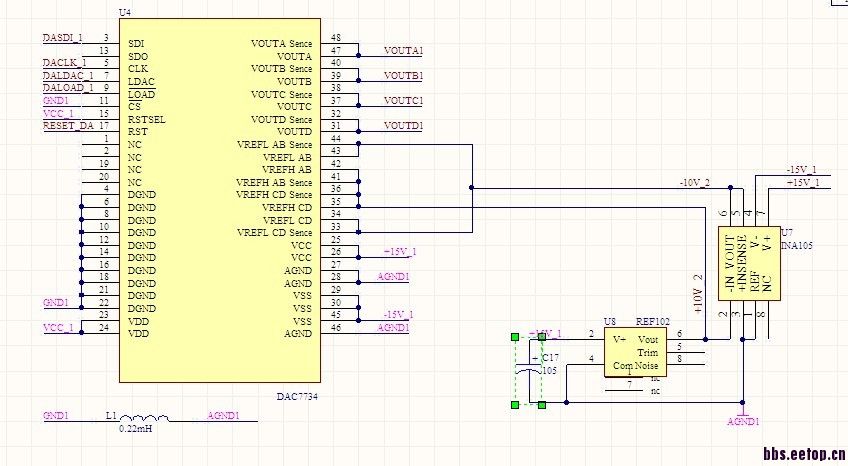Image resolution: width=848 pixels, height=466 pixels.
Task: Click the AGND1 ground symbol under U7
Action: (742, 414)
